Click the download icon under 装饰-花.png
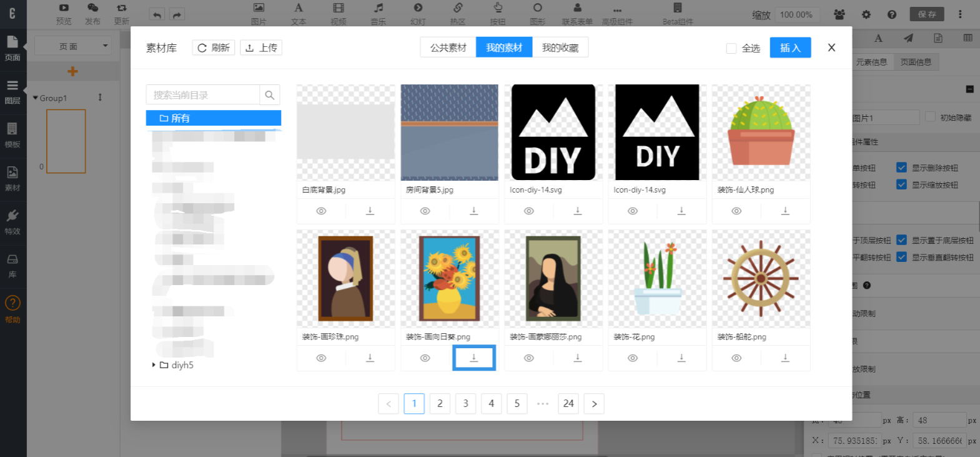This screenshot has height=457, width=980. coord(681,358)
